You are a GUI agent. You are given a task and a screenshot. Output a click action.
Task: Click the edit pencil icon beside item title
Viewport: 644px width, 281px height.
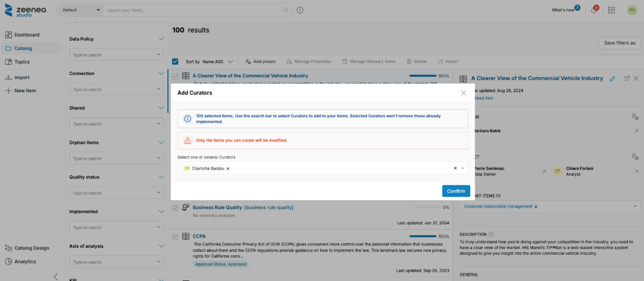(x=613, y=78)
